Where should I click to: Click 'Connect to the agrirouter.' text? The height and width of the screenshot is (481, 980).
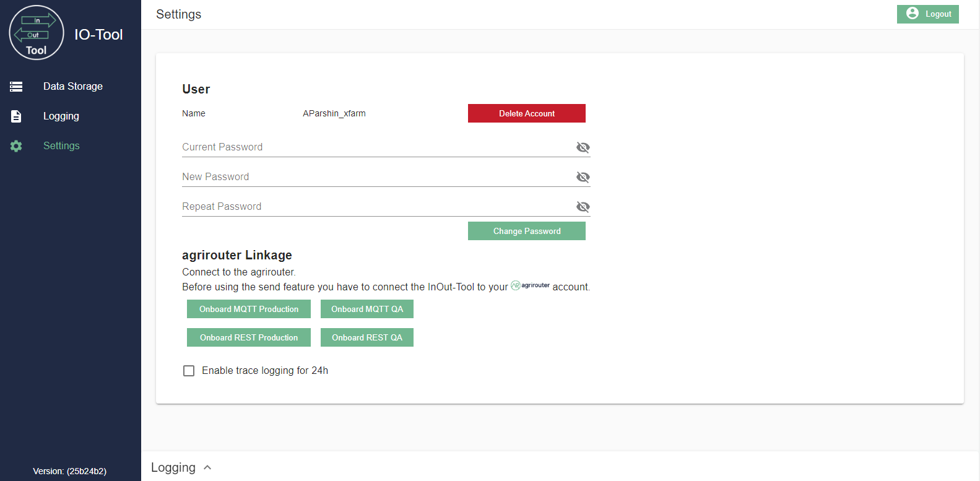coord(239,272)
